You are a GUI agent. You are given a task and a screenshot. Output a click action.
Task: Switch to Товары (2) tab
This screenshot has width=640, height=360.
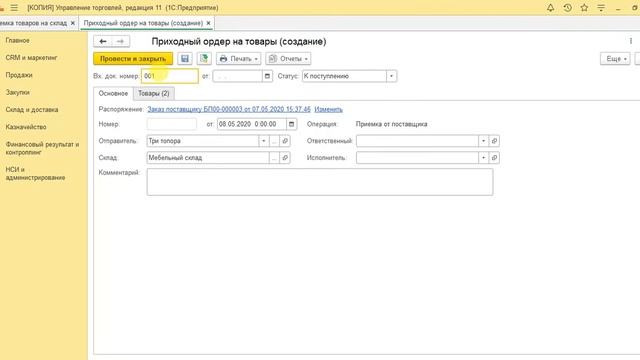(x=153, y=93)
